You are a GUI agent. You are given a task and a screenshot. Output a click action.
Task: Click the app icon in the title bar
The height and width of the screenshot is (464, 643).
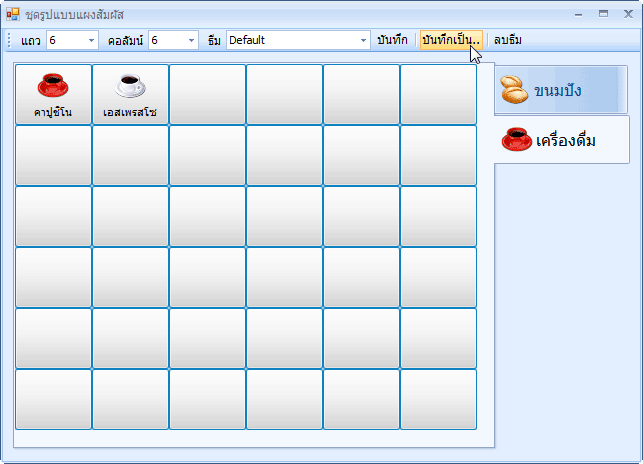(x=13, y=14)
